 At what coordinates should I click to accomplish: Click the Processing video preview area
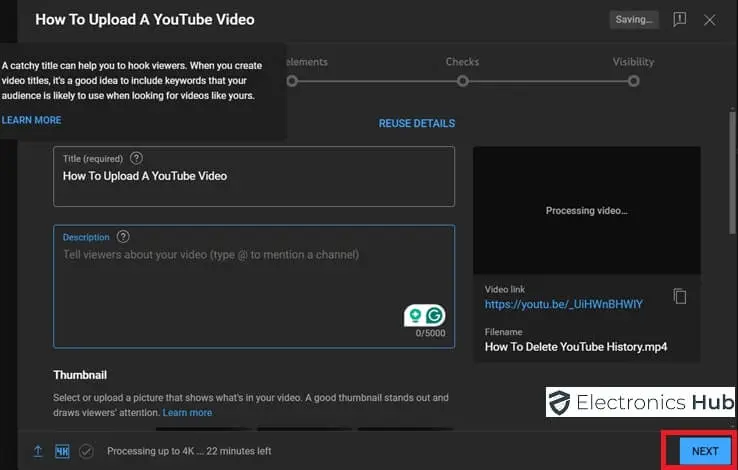click(x=586, y=210)
